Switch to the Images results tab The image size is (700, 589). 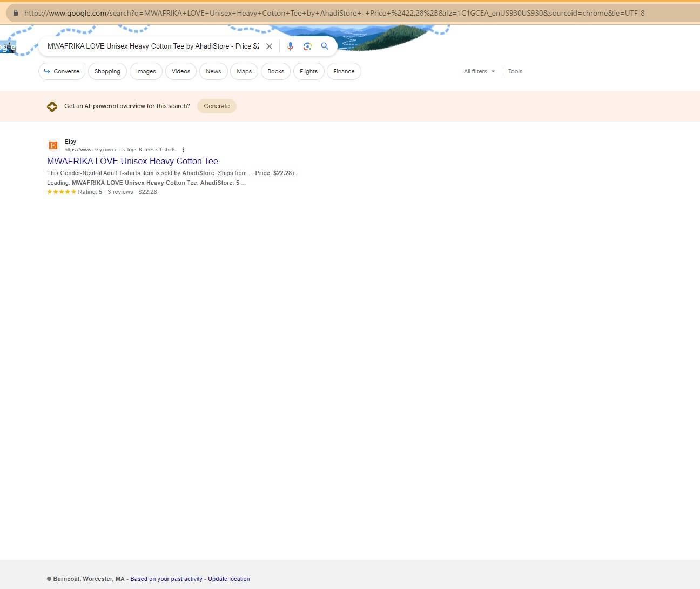pos(146,71)
